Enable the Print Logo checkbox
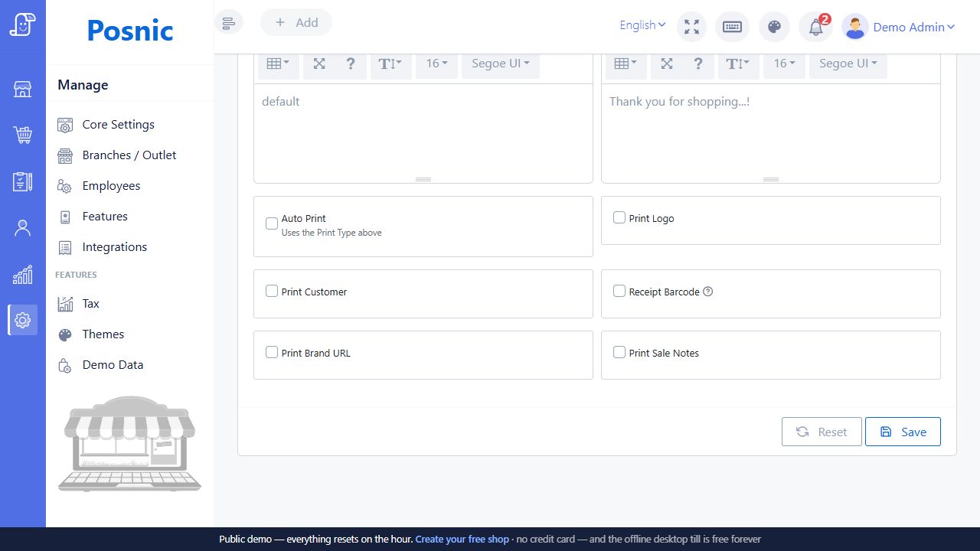Viewport: 980px width, 551px height. coord(619,217)
